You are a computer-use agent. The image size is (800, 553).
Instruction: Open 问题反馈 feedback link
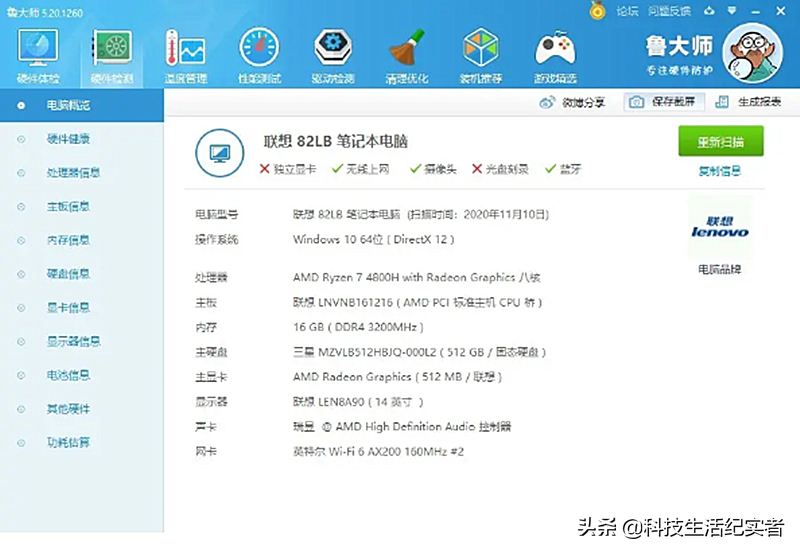[669, 11]
